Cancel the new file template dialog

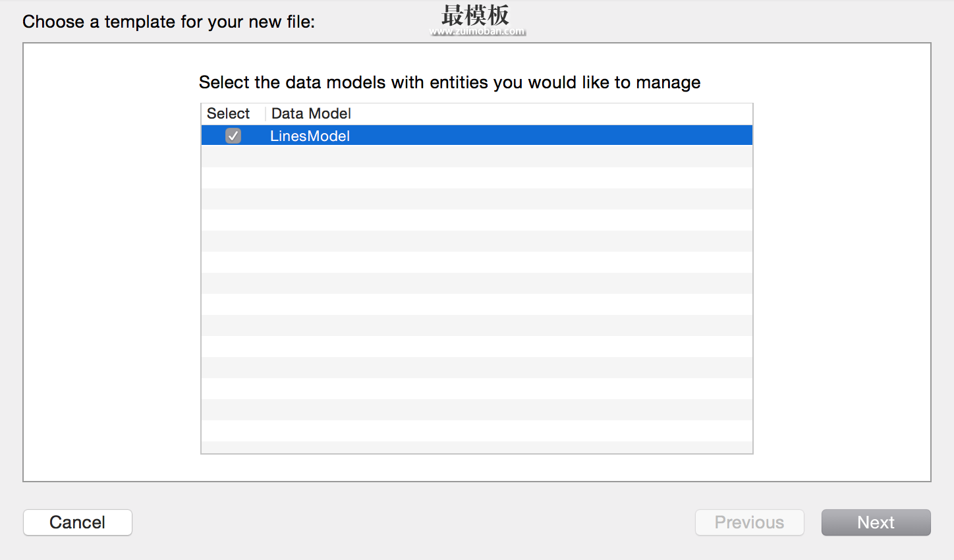pos(78,522)
